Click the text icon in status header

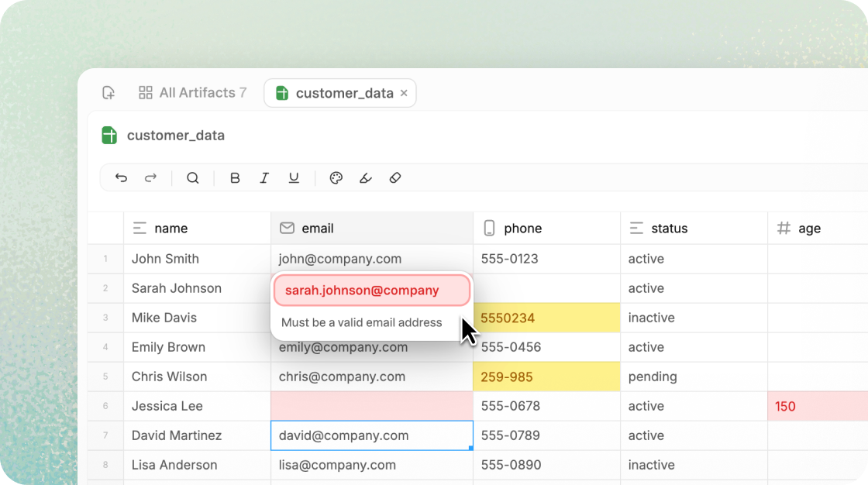(636, 228)
